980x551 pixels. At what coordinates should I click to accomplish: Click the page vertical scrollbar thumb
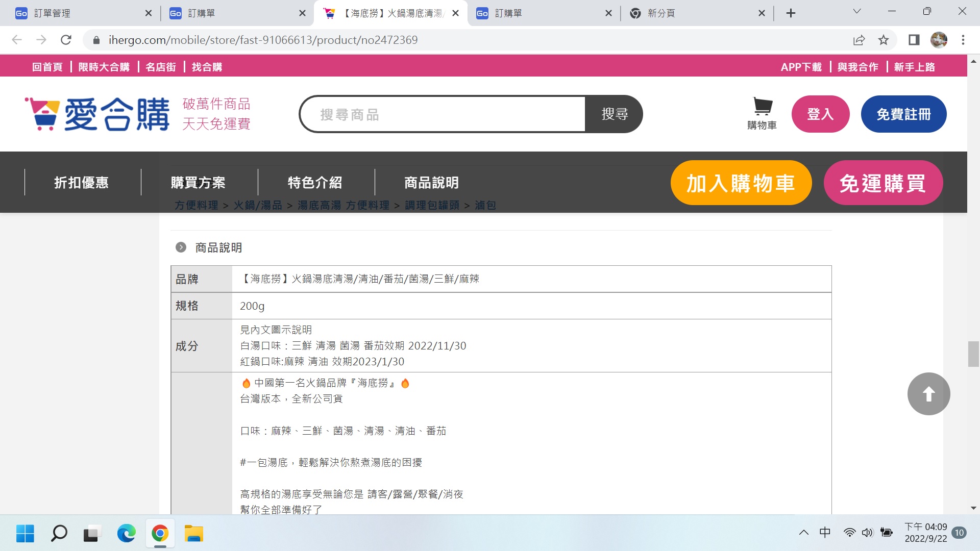point(973,354)
